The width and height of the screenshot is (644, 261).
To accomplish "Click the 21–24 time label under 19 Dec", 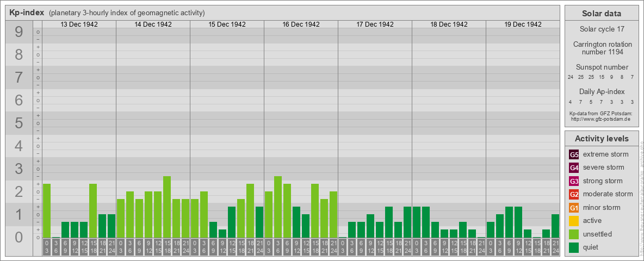I will pyautogui.click(x=555, y=247).
